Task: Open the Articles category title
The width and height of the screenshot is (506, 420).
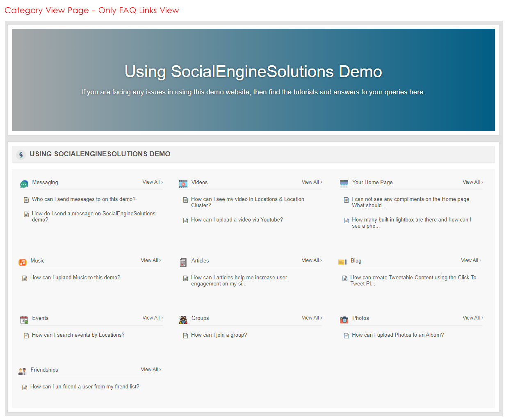Action: pyautogui.click(x=200, y=261)
